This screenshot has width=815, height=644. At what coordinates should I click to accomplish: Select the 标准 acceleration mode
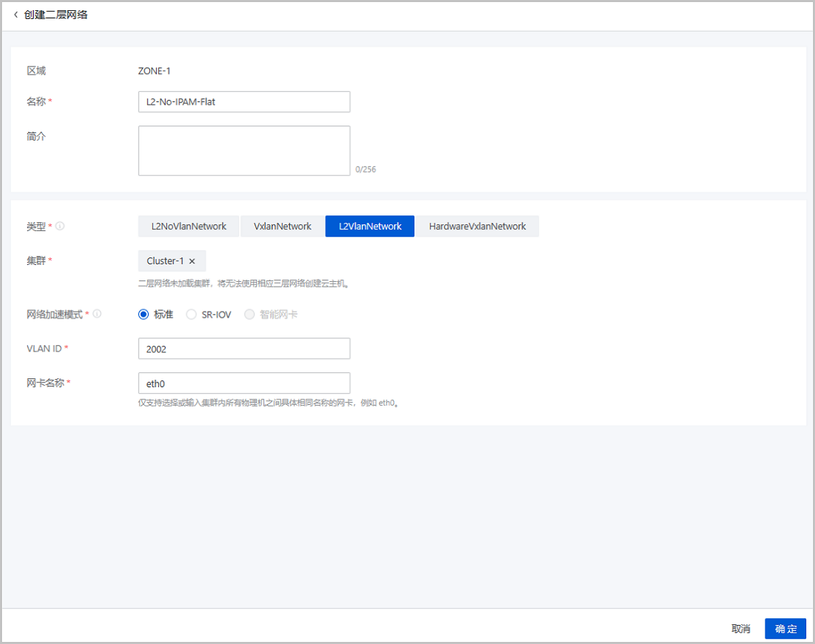pos(143,314)
